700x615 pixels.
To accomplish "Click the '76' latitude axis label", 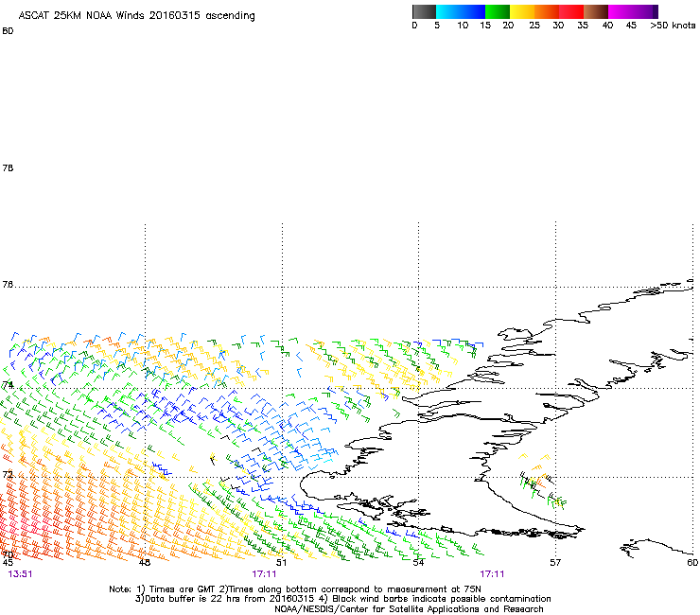I will [8, 285].
